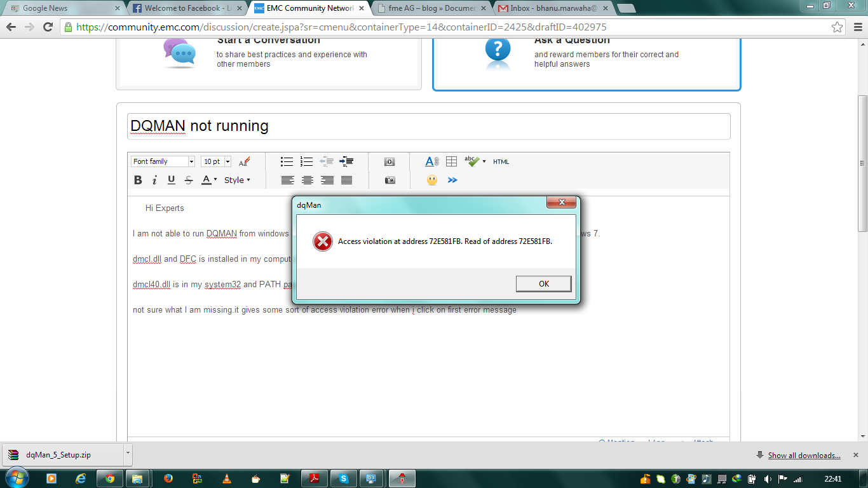Insert a table into the post
This screenshot has height=488, width=868.
tap(451, 161)
